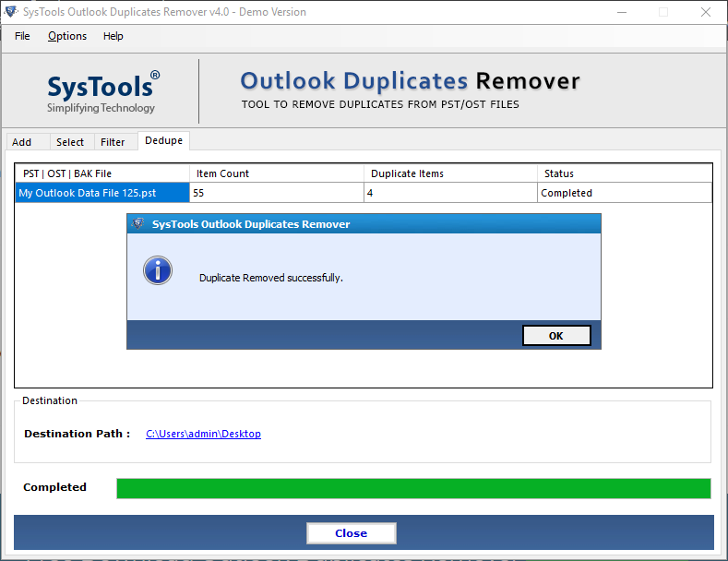
Task: Click the Close button at the bottom
Action: click(x=351, y=533)
